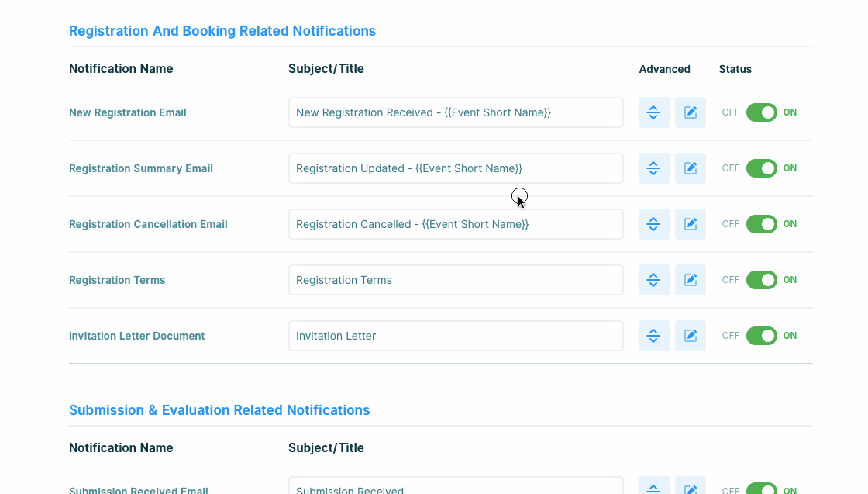The height and width of the screenshot is (494, 868).
Task: Click the Submission Received Email expand/collapse icon
Action: point(653,488)
